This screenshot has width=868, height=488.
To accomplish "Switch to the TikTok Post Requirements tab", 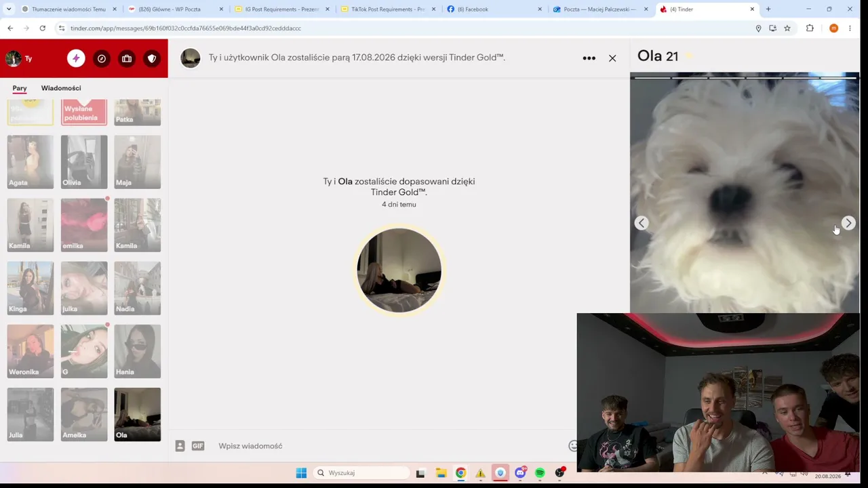I will coord(389,9).
